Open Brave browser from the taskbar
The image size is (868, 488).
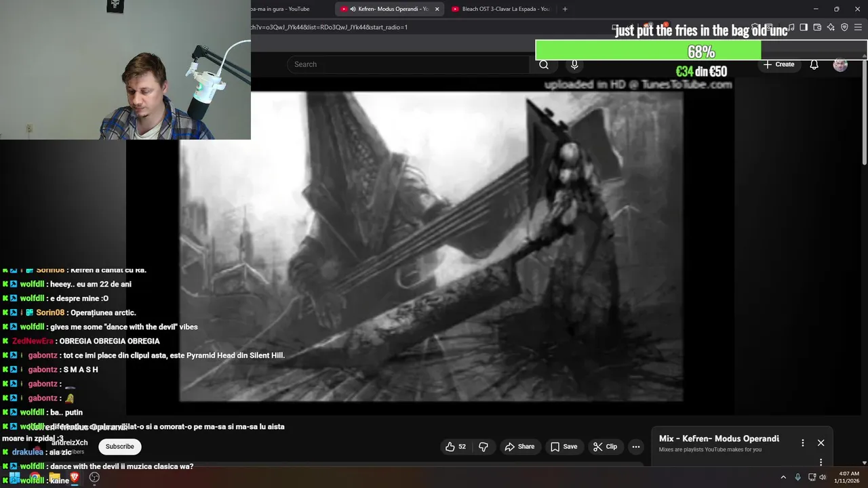[x=75, y=478]
